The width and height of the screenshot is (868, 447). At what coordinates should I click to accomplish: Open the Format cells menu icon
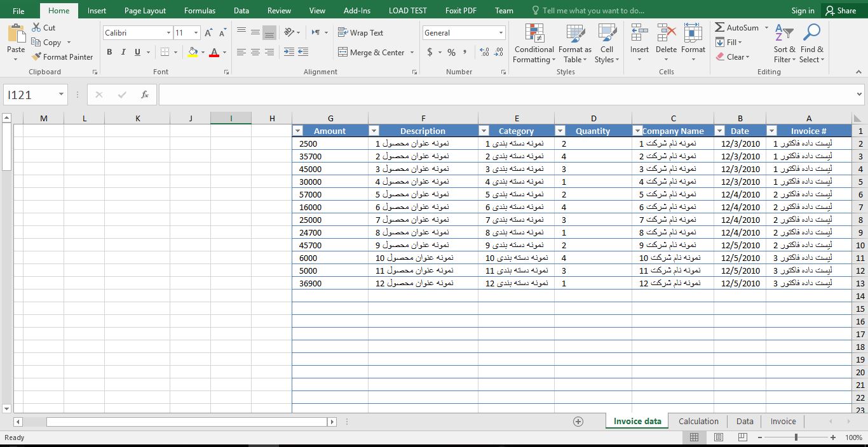click(x=693, y=33)
